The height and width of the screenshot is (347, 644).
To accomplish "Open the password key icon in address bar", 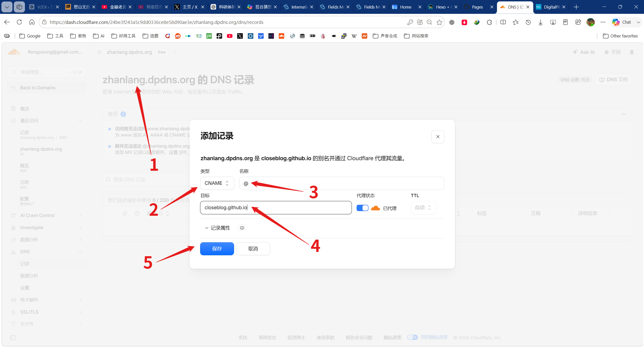I will [410, 22].
